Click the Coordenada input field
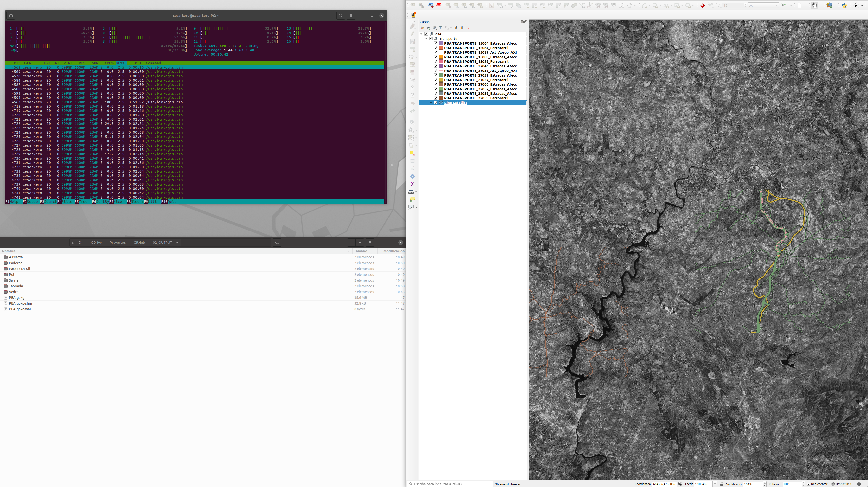Image resolution: width=868 pixels, height=487 pixels. point(664,484)
